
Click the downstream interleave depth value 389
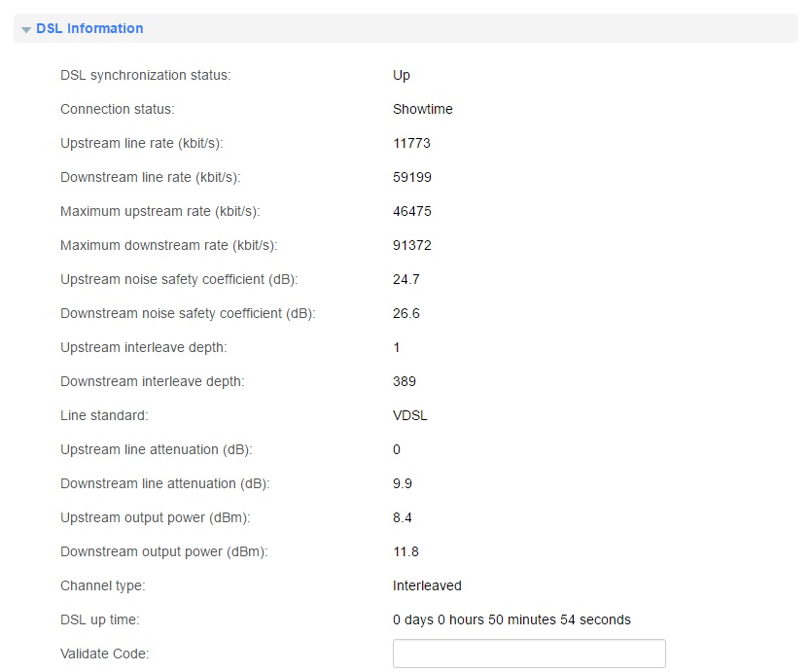pos(405,382)
